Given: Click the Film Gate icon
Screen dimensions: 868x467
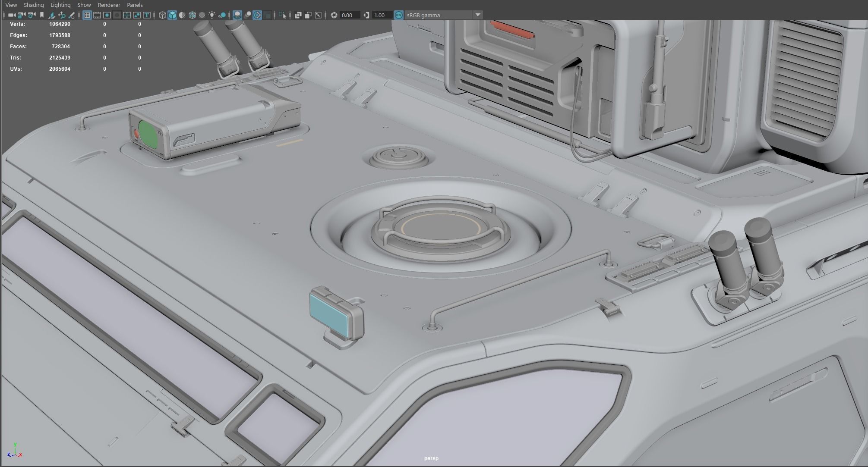Looking at the screenshot, I should coord(97,15).
